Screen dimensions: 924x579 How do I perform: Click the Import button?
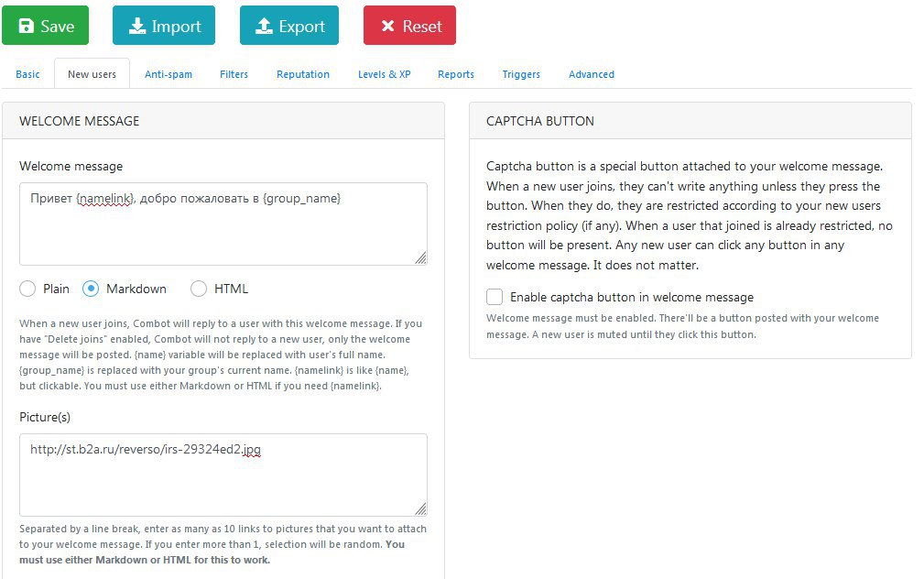click(164, 26)
